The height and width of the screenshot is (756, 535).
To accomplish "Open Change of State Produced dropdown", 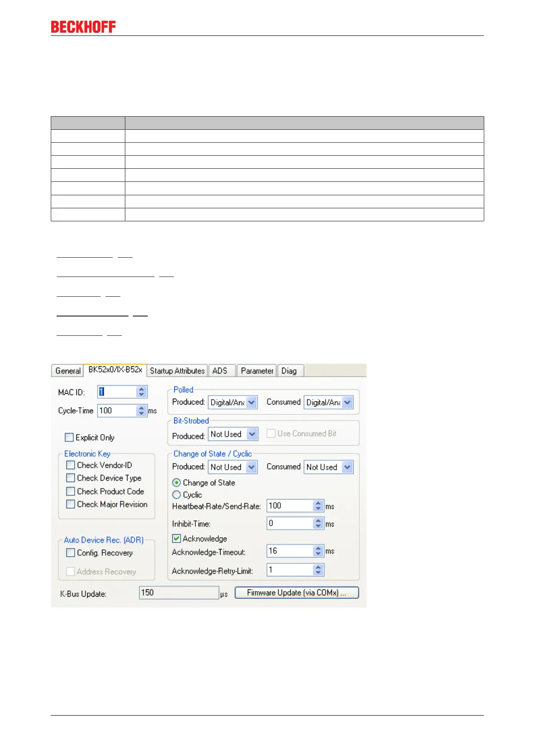I will click(x=233, y=467).
